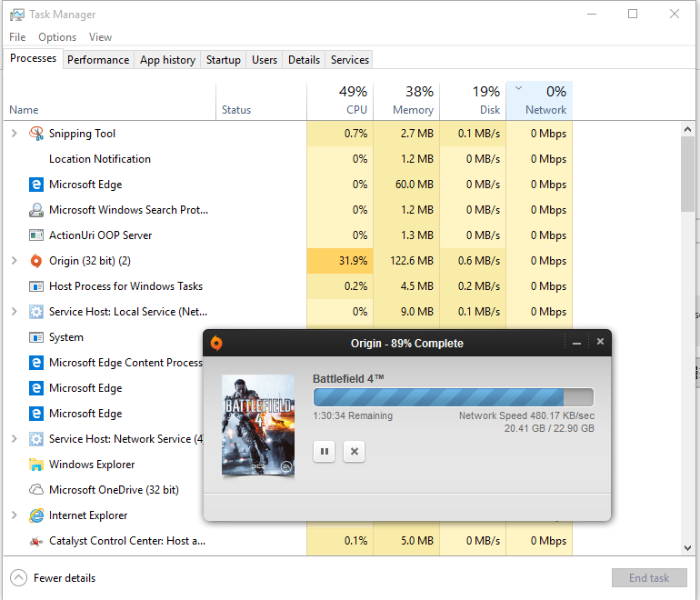Switch to the Details tab
The height and width of the screenshot is (600, 700).
(304, 60)
